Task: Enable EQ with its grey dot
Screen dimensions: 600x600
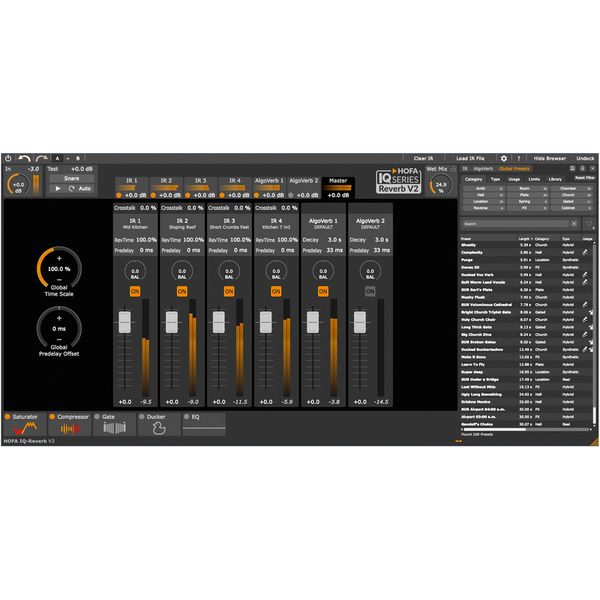Action: coord(187,417)
